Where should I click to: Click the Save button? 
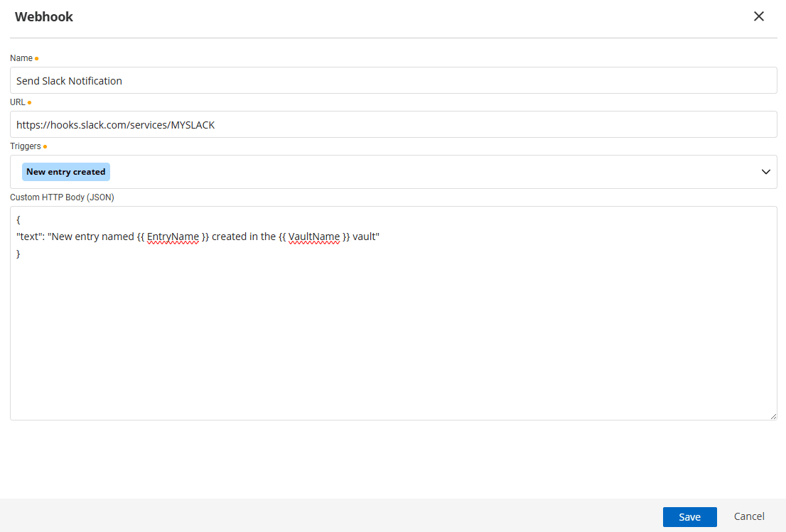[689, 517]
